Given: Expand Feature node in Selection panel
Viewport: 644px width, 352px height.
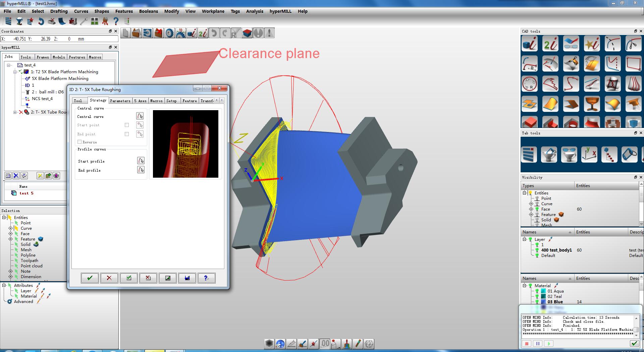Looking at the screenshot, I should [11, 239].
